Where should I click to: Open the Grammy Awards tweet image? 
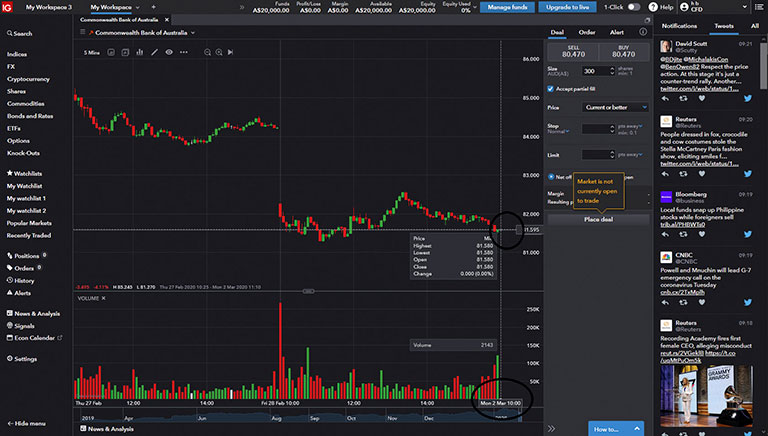[707, 395]
